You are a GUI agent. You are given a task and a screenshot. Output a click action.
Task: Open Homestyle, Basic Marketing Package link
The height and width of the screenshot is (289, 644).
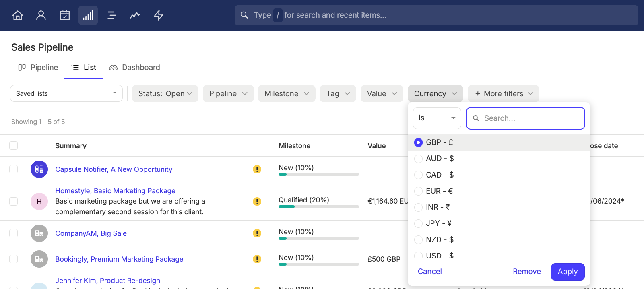point(115,191)
